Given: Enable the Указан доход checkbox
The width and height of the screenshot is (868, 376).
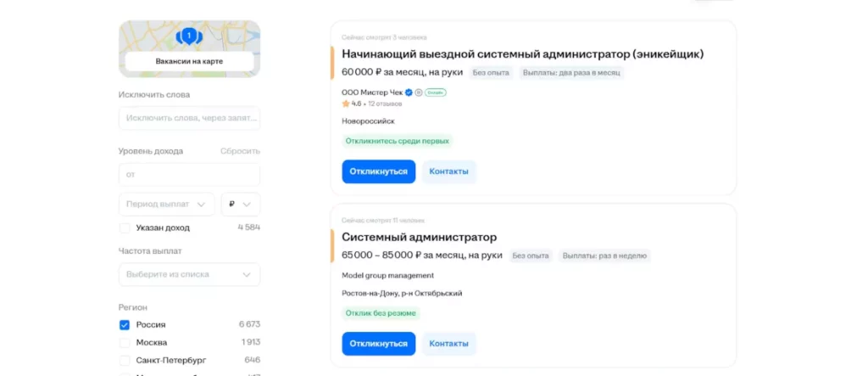Looking at the screenshot, I should coord(125,227).
